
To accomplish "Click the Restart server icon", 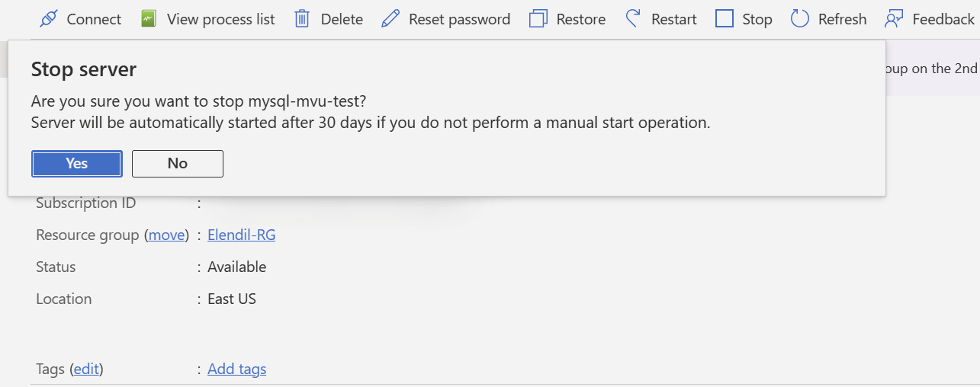I will coord(633,19).
